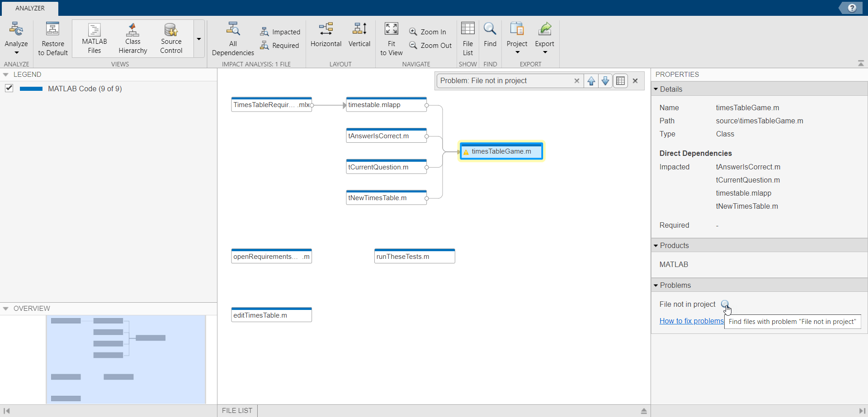Screen dimensions: 868x417
Task: Collapse the Products section
Action: click(656, 245)
